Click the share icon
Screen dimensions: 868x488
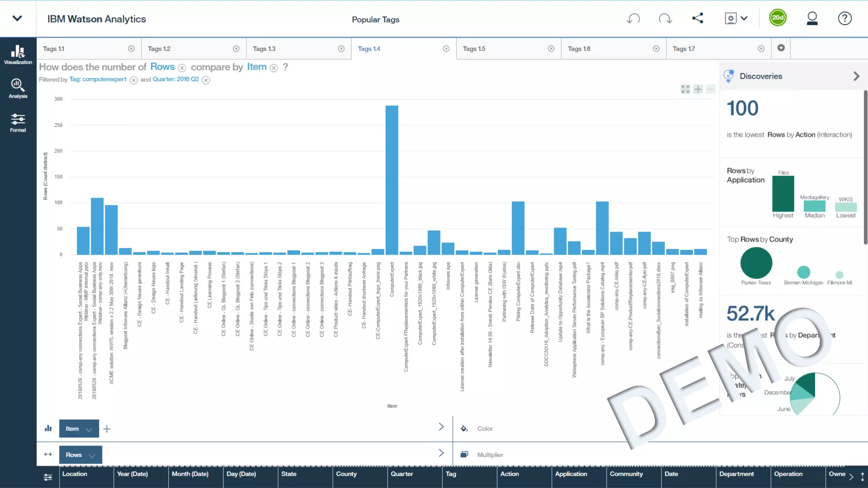click(x=698, y=18)
